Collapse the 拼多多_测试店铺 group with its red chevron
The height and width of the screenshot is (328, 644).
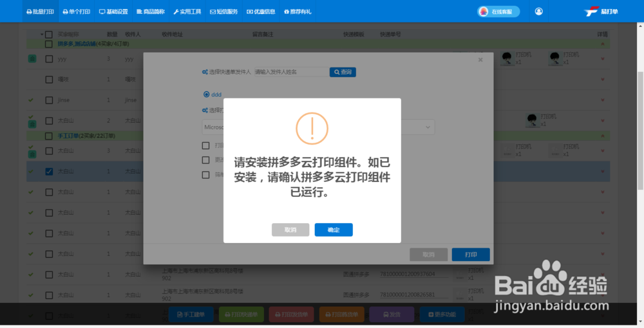603,44
